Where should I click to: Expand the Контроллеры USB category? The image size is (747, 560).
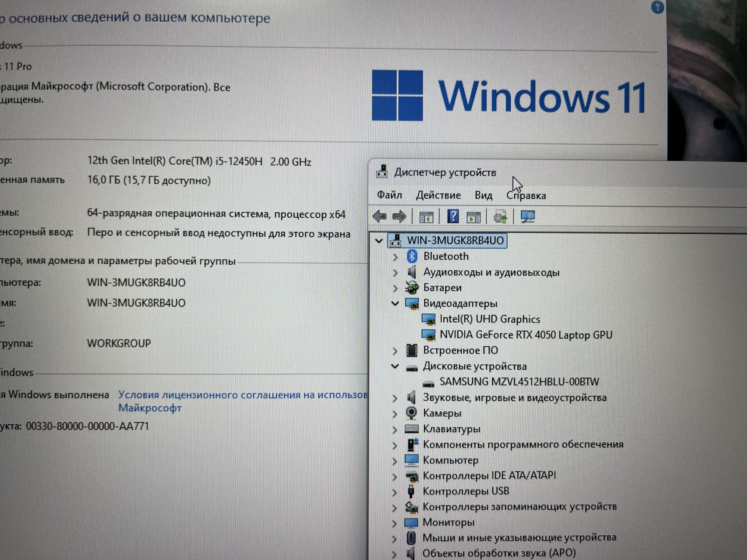pyautogui.click(x=395, y=492)
